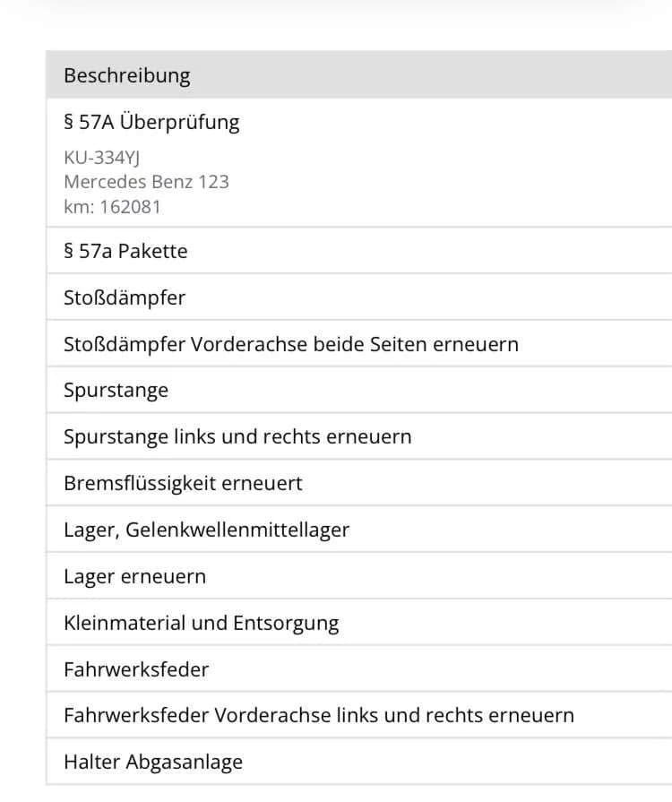Select the Fahrwerksfeder row
The height and width of the screenshot is (802, 672).
pyautogui.click(x=359, y=669)
